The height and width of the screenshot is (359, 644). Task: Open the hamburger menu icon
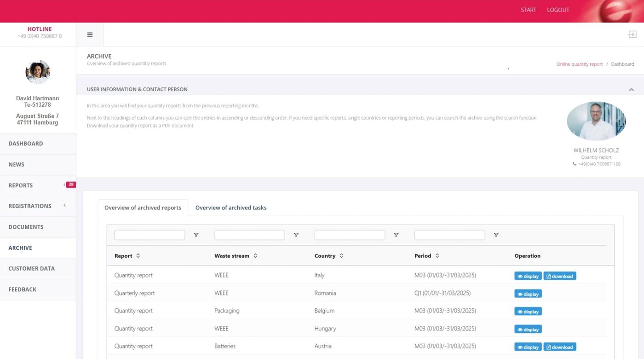[90, 34]
